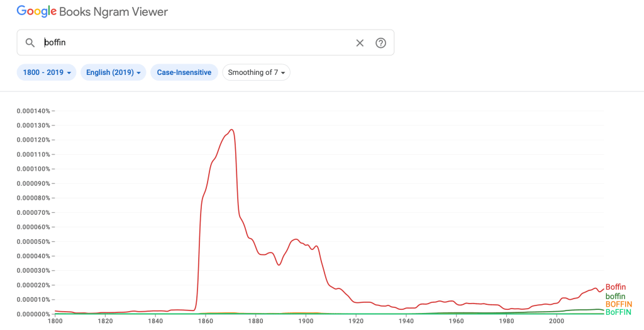The height and width of the screenshot is (330, 644).
Task: Select the red Boffin legend label
Action: (x=616, y=287)
